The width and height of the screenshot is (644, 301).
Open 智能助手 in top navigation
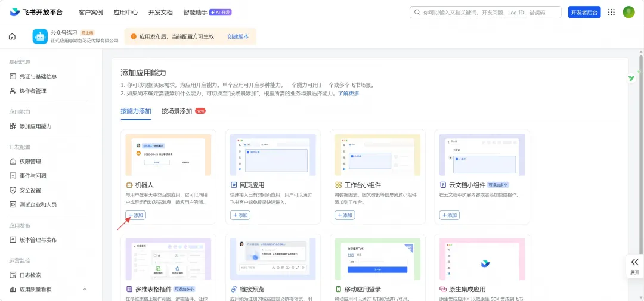point(196,13)
